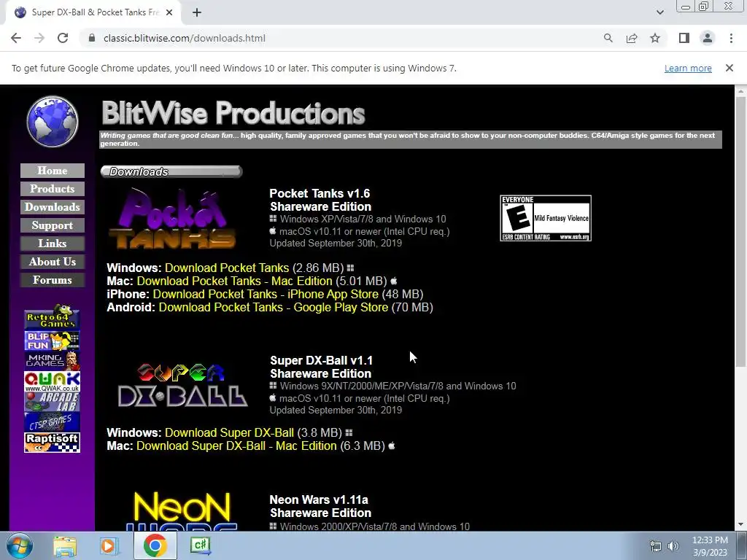
Task: Click the scrollbar down arrow
Action: 741,524
